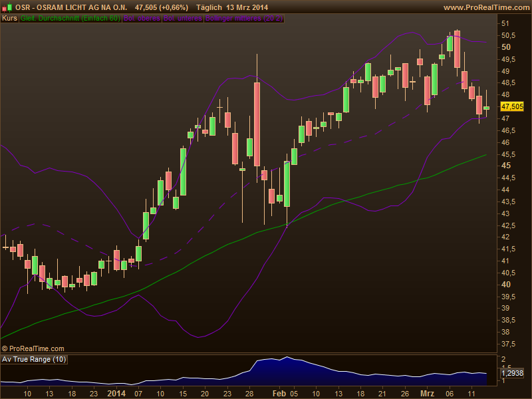Click the Feb month marker on time axis
The height and width of the screenshot is (399, 532).
point(279,394)
